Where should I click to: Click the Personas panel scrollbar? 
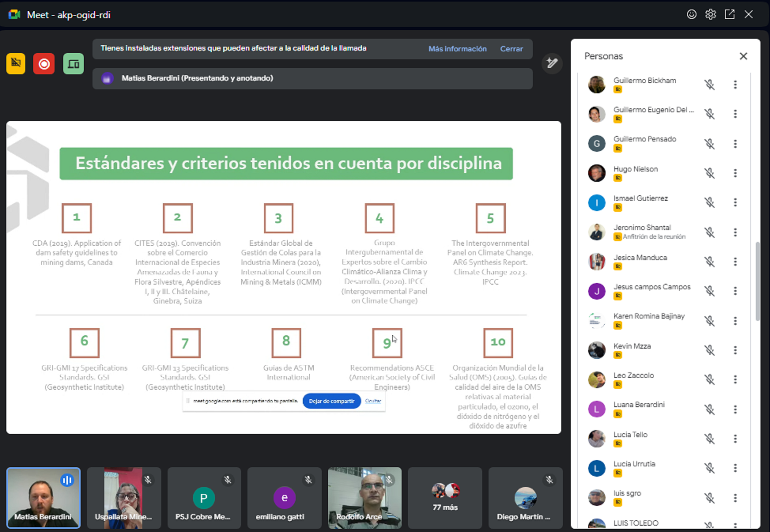click(757, 281)
